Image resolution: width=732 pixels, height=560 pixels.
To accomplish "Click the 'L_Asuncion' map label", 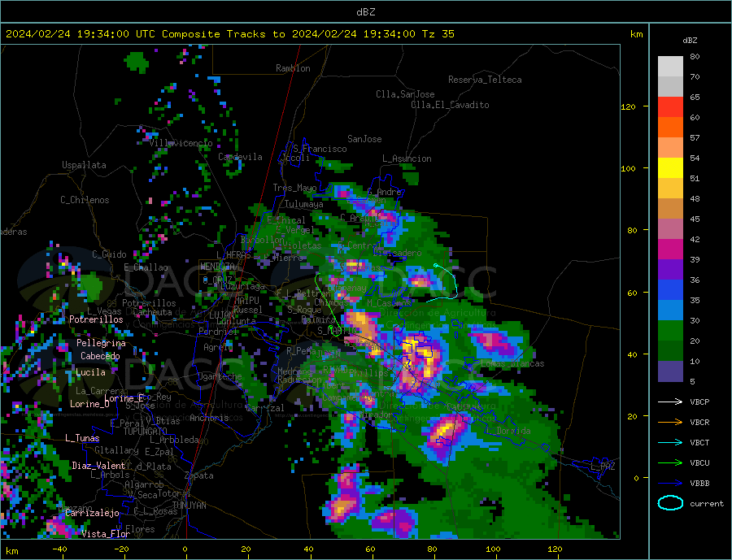I will click(x=407, y=158).
